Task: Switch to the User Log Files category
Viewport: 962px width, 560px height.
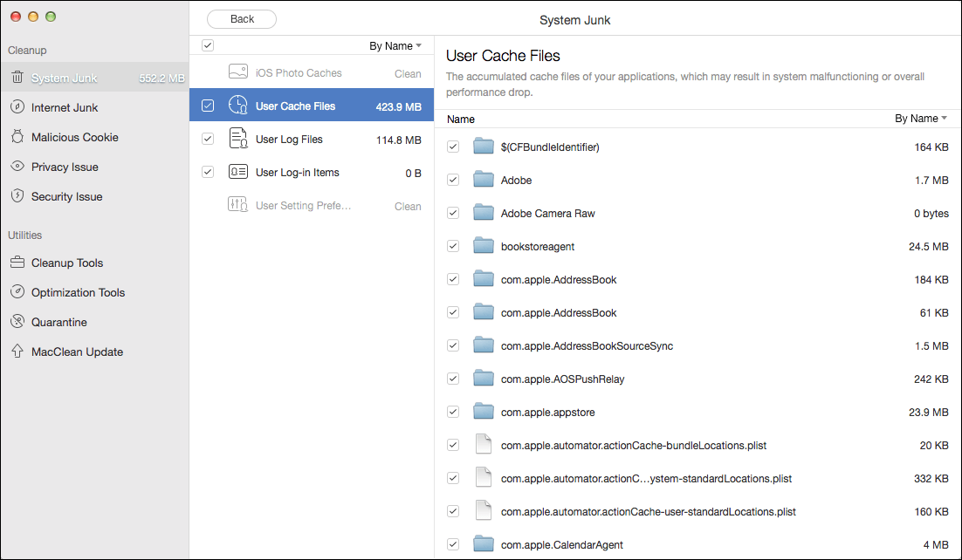Action: (x=288, y=138)
